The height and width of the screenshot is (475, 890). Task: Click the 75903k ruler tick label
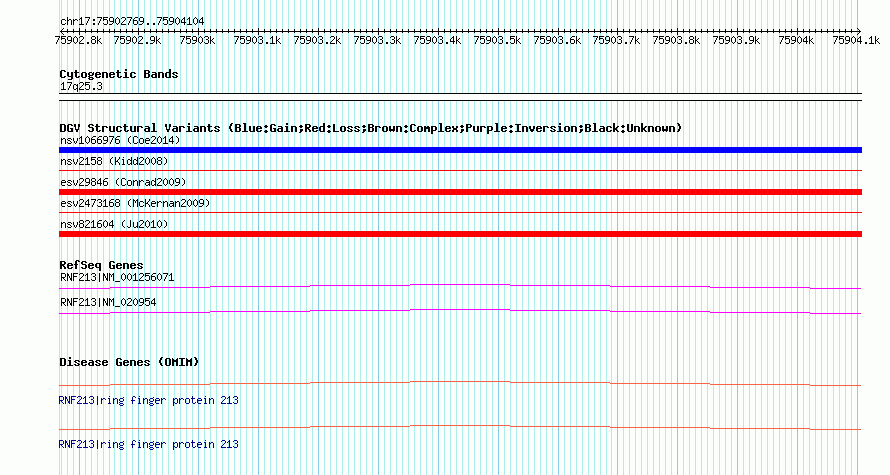[x=198, y=40]
